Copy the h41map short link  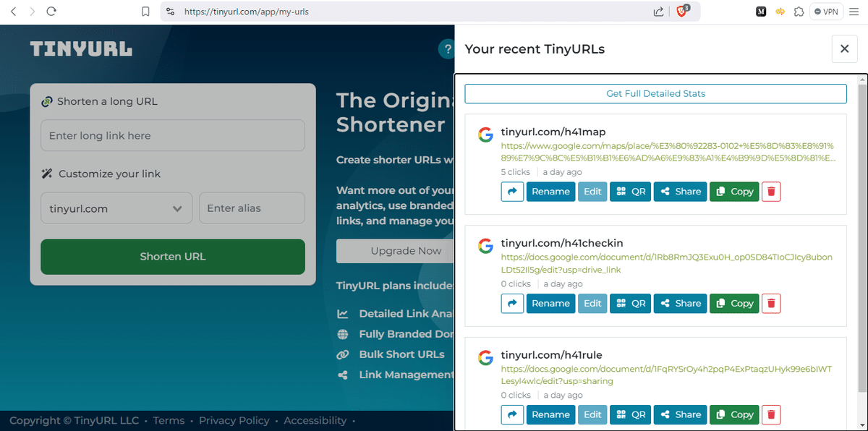coord(733,191)
